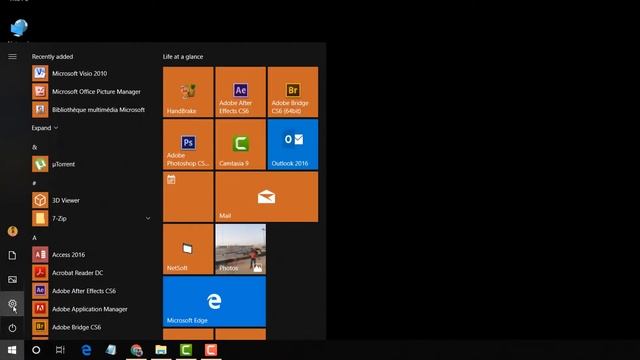Launch the Microsoft Edge tile

(214, 301)
